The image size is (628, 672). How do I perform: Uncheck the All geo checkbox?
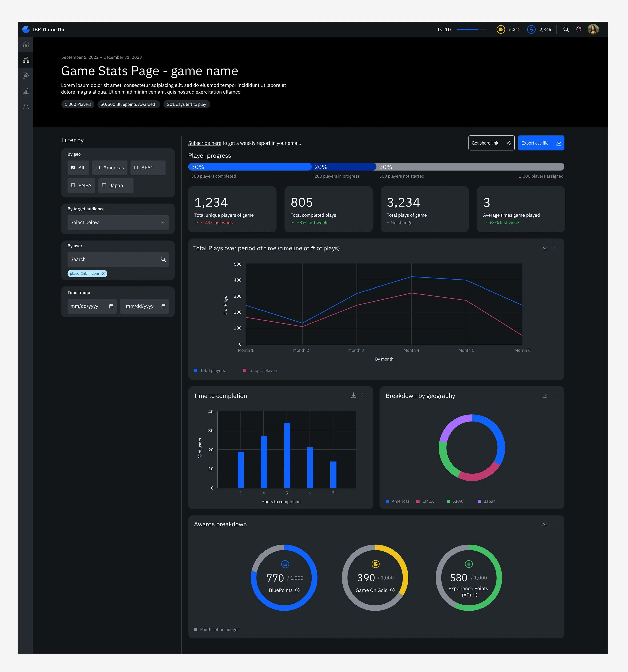click(73, 168)
